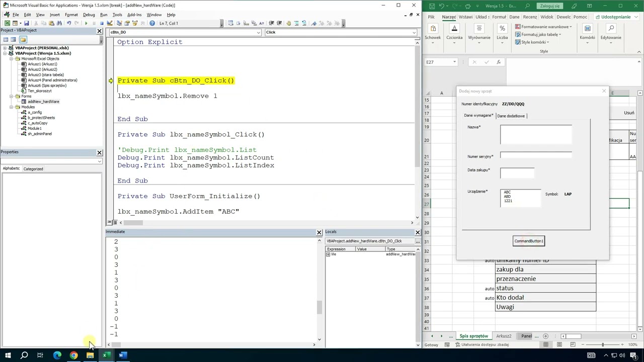Click the Break (pause) icon
The height and width of the screenshot is (362, 644).
[94, 23]
